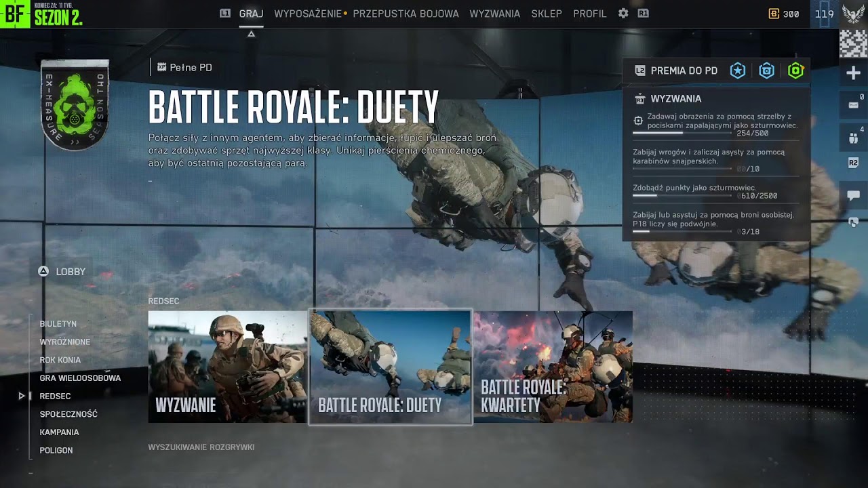Select Kampania in the side menu
The height and width of the screenshot is (488, 868).
[59, 432]
